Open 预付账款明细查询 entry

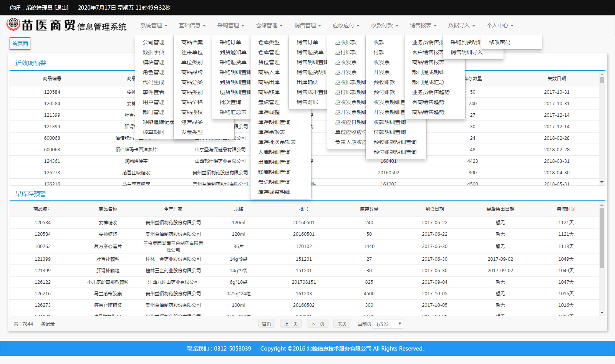pyautogui.click(x=395, y=152)
